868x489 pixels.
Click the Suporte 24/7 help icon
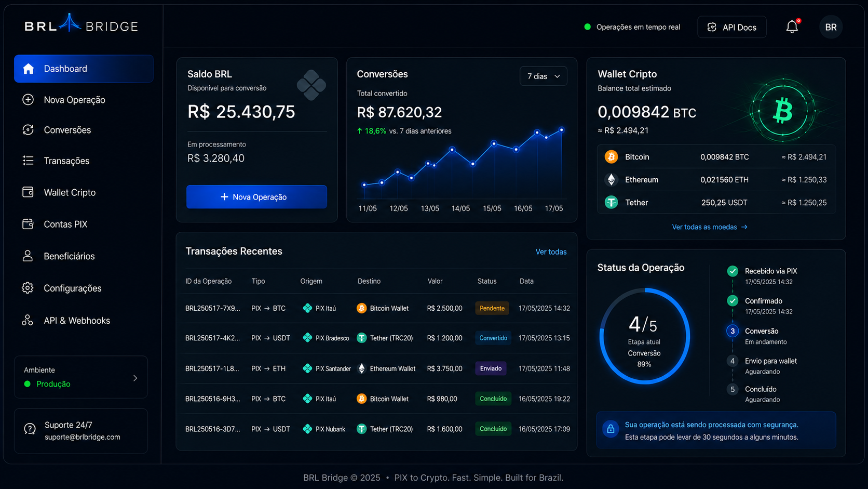click(x=30, y=429)
